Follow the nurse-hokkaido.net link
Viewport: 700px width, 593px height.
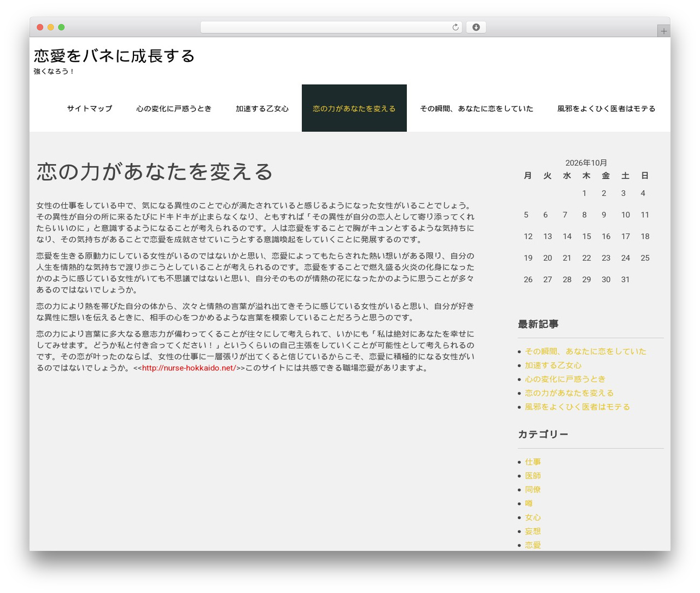[189, 368]
